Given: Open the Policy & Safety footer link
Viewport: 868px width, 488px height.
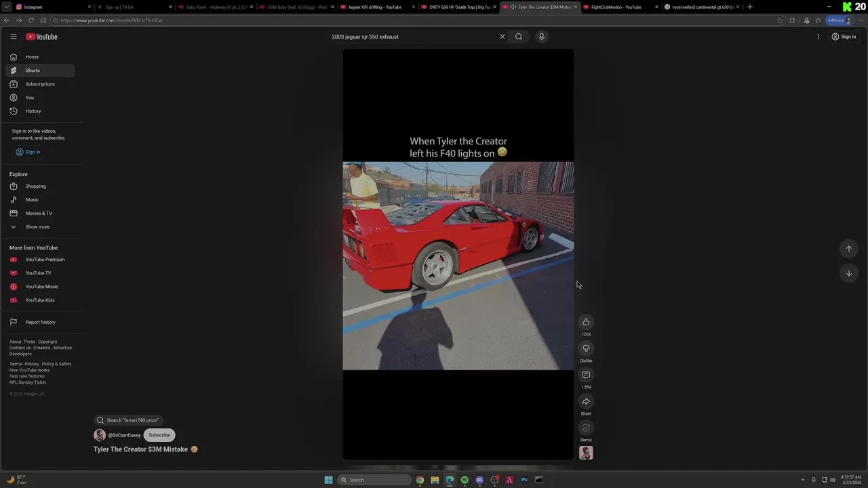Looking at the screenshot, I should (56, 364).
